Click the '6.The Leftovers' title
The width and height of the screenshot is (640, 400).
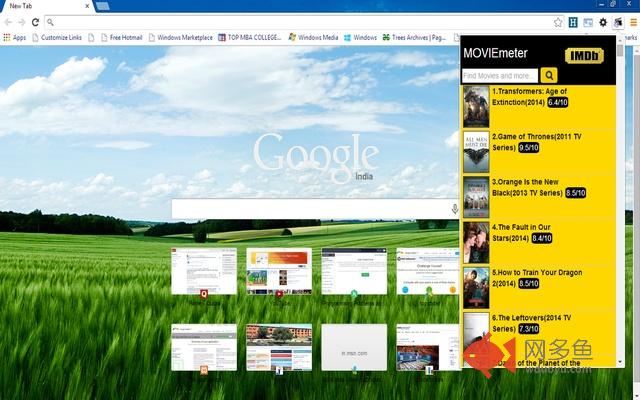tap(531, 323)
